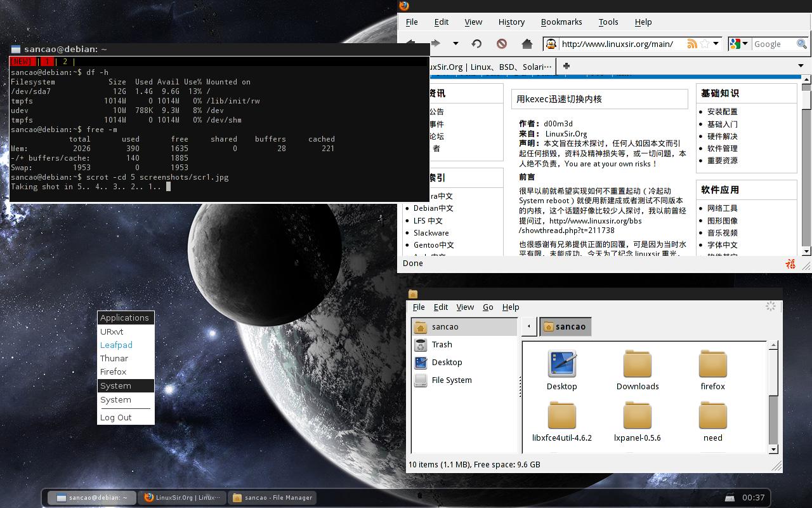Open a new Firefox tab with plus
This screenshot has width=812, height=508.
coord(566,65)
